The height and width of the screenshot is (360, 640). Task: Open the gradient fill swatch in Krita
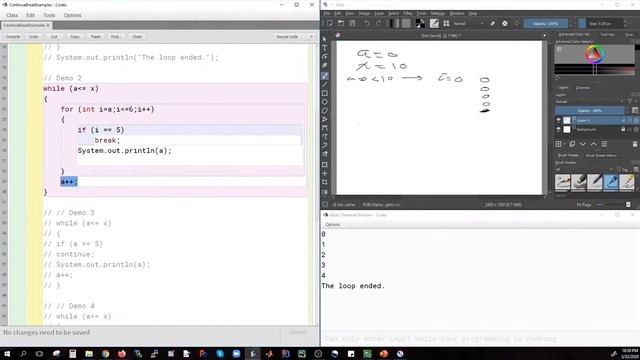pos(394,24)
